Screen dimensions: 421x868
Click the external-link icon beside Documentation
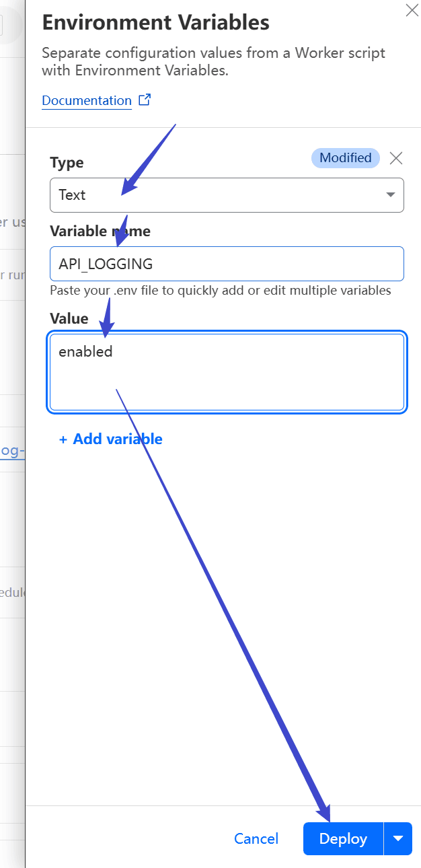[x=145, y=100]
